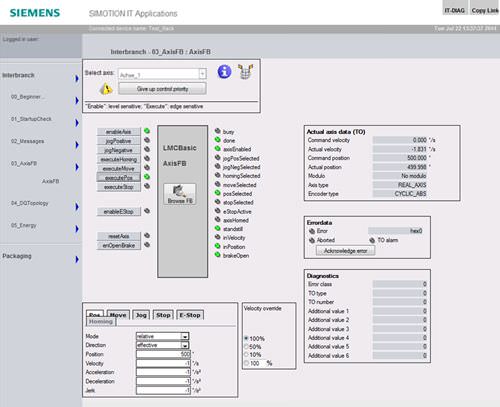Expand the Interbranch sidebar arrow
This screenshot has height=407, width=500.
(x=77, y=78)
